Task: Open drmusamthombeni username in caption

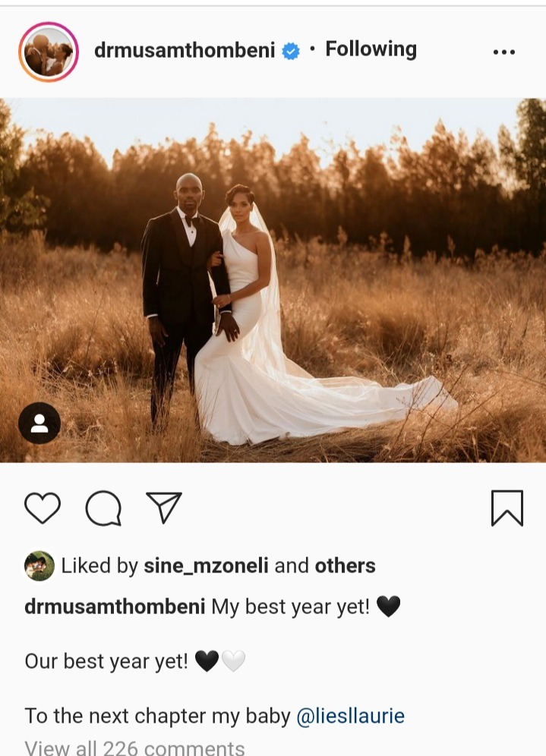Action: (x=115, y=606)
